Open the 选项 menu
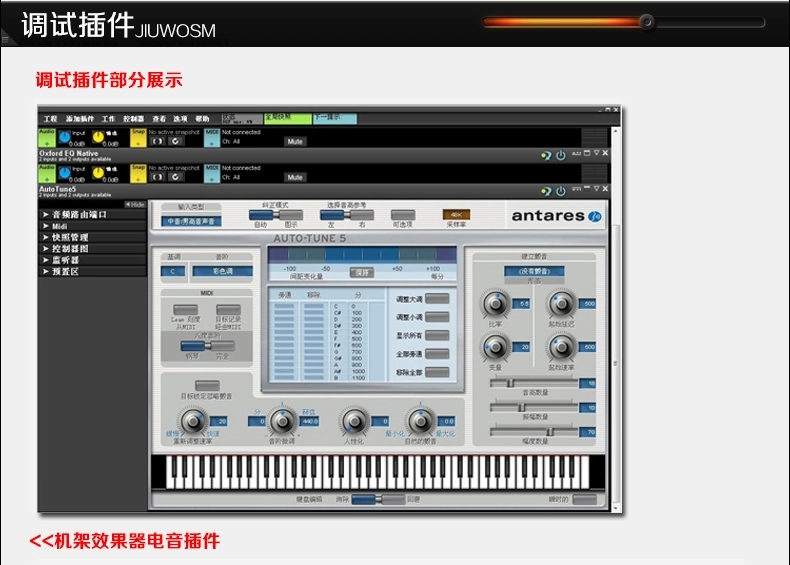The height and width of the screenshot is (565, 790). (180, 119)
